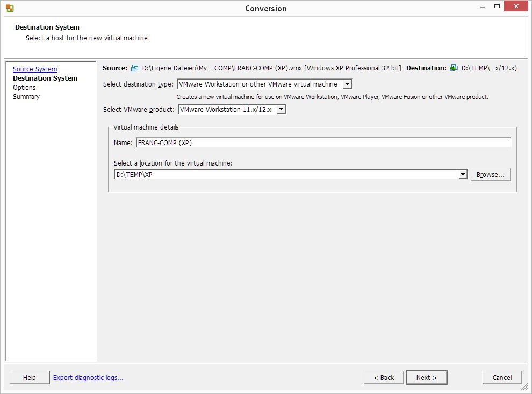Go to previous step with Back

(383, 378)
